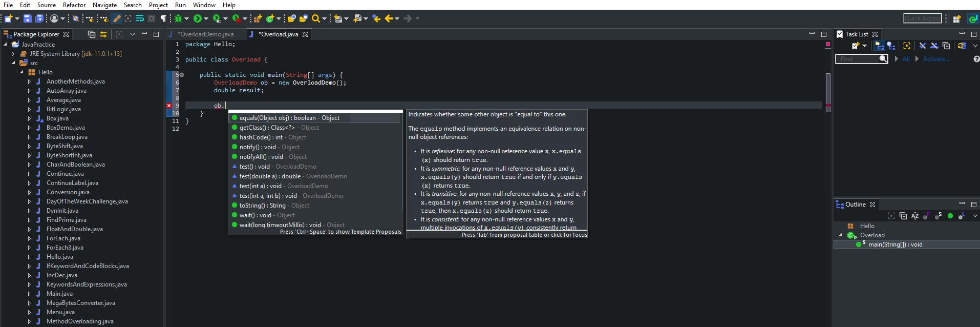Click the green Run button icon
Image resolution: width=980 pixels, height=327 pixels.
(x=197, y=18)
